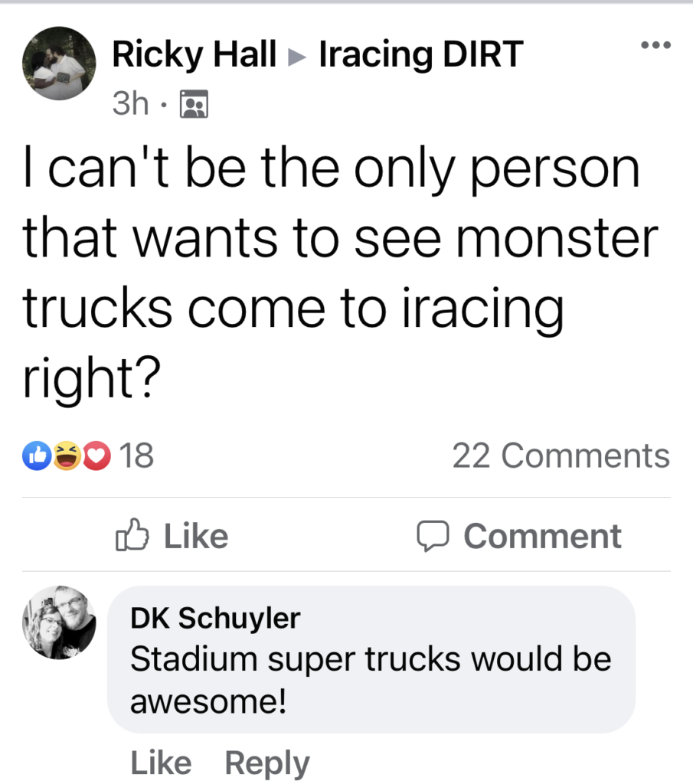
Task: Click the 3h post timestamp
Action: (130, 103)
